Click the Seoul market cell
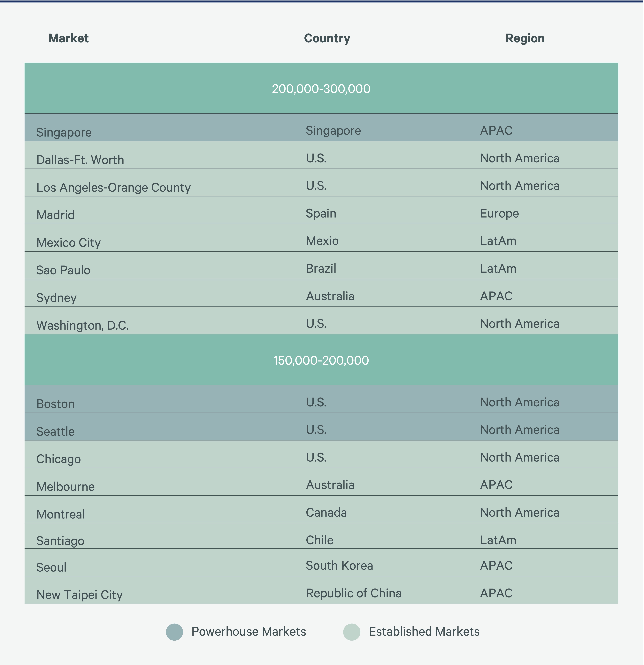Image resolution: width=644 pixels, height=665 pixels. click(52, 567)
